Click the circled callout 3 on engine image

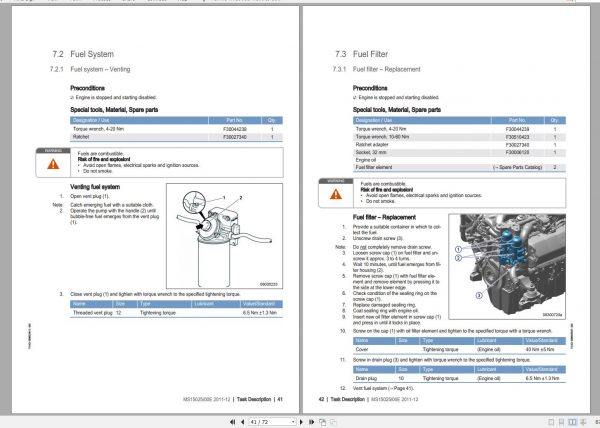point(479,295)
